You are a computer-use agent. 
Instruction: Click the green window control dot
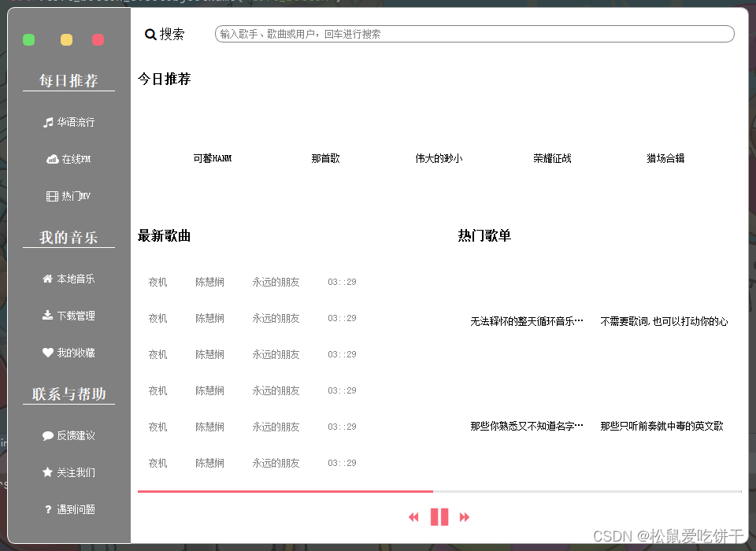[29, 40]
